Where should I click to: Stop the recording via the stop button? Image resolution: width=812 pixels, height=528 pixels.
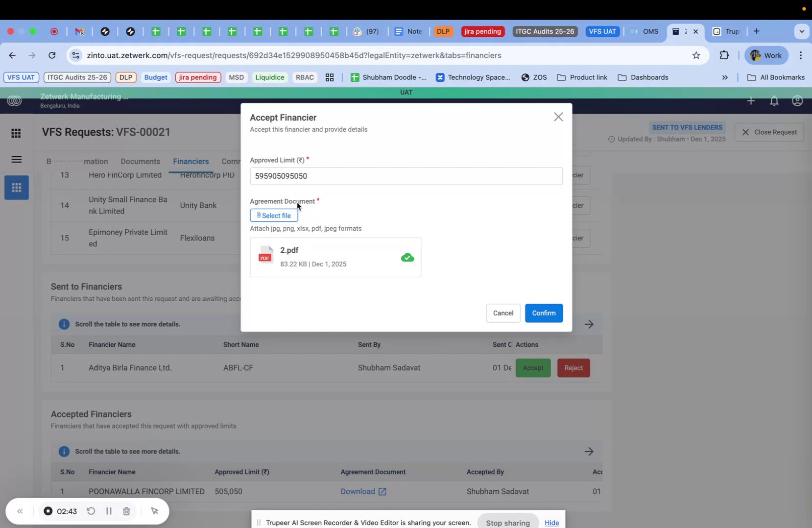pos(48,511)
